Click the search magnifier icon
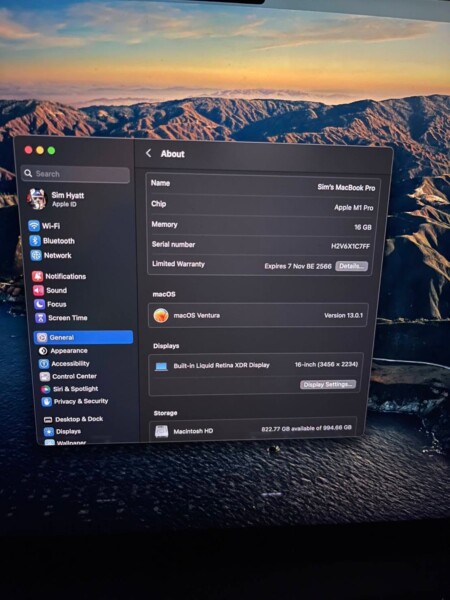Image resolution: width=450 pixels, height=600 pixels. 28,173
